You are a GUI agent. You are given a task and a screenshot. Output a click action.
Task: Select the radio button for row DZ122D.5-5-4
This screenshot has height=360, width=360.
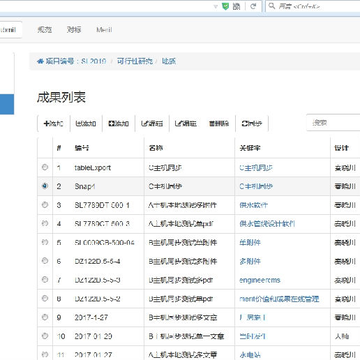[x=45, y=261]
